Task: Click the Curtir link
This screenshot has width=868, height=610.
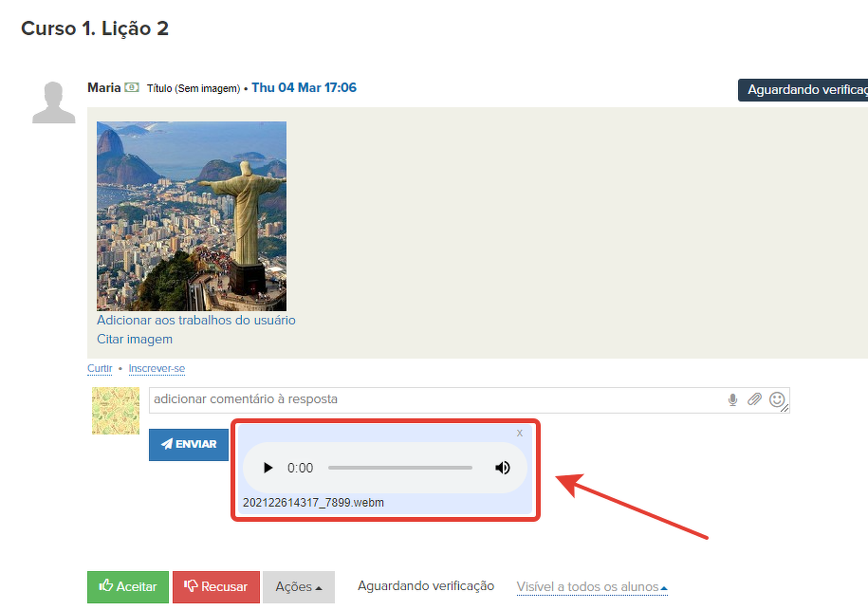Action: pyautogui.click(x=100, y=369)
